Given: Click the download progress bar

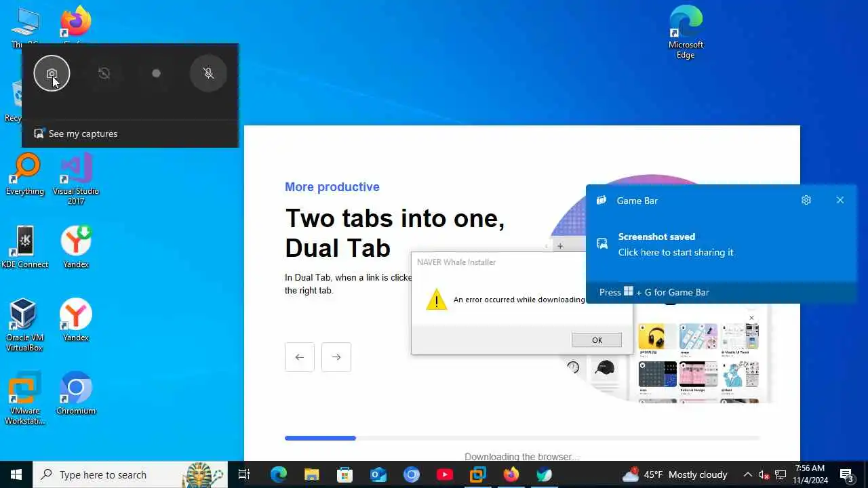Looking at the screenshot, I should click(522, 438).
